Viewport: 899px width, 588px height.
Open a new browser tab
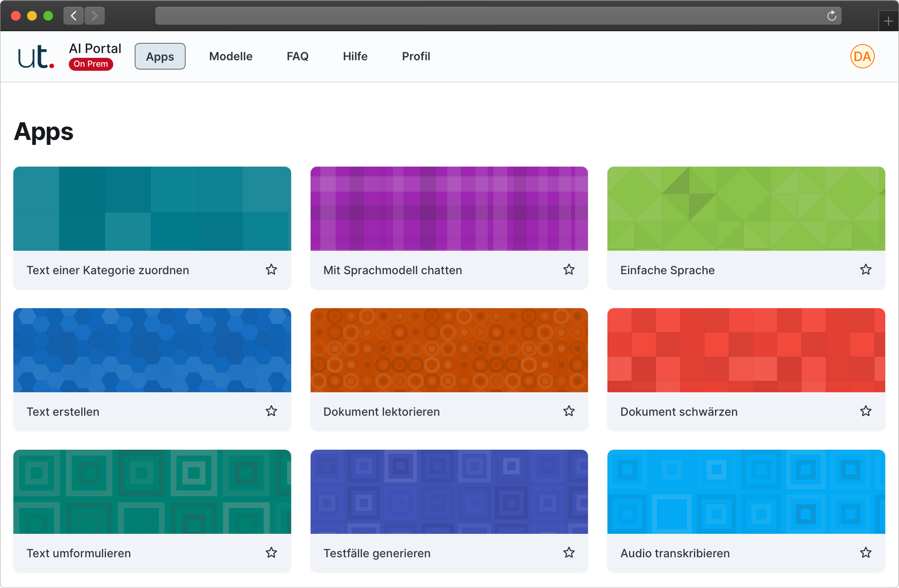[888, 21]
